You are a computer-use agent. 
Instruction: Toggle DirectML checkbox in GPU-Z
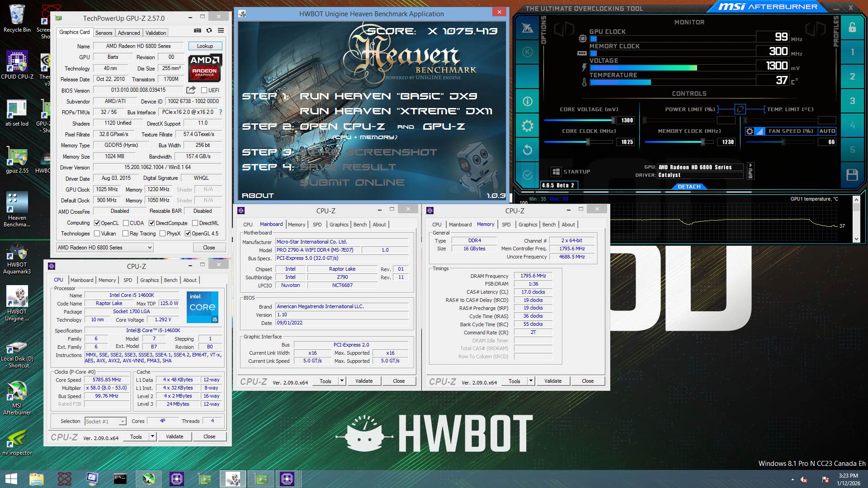(x=195, y=223)
